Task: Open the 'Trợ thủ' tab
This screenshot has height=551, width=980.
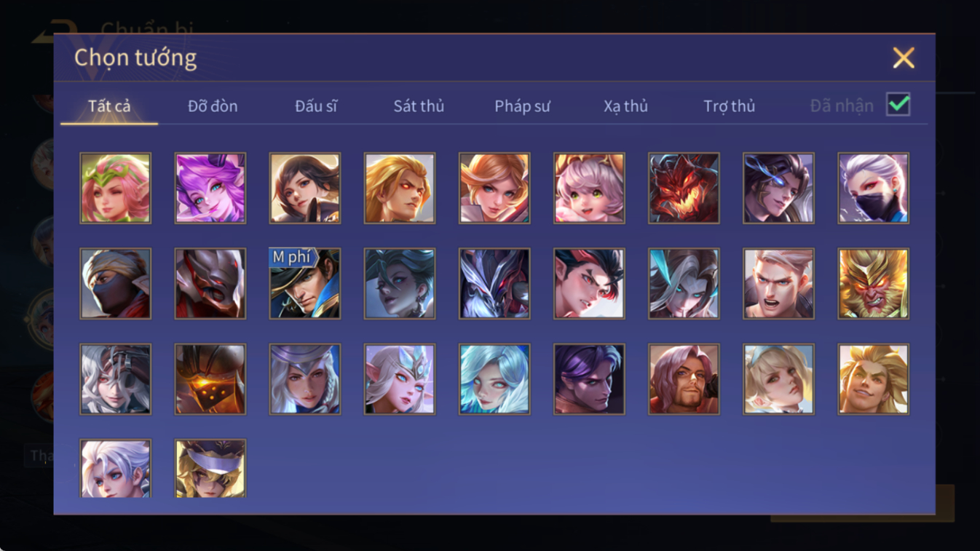Action: (x=729, y=106)
